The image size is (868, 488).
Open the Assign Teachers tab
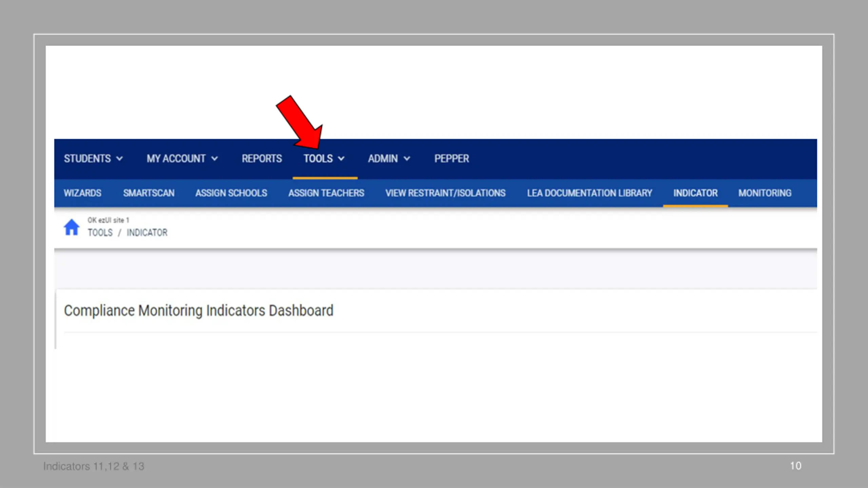[x=326, y=193]
